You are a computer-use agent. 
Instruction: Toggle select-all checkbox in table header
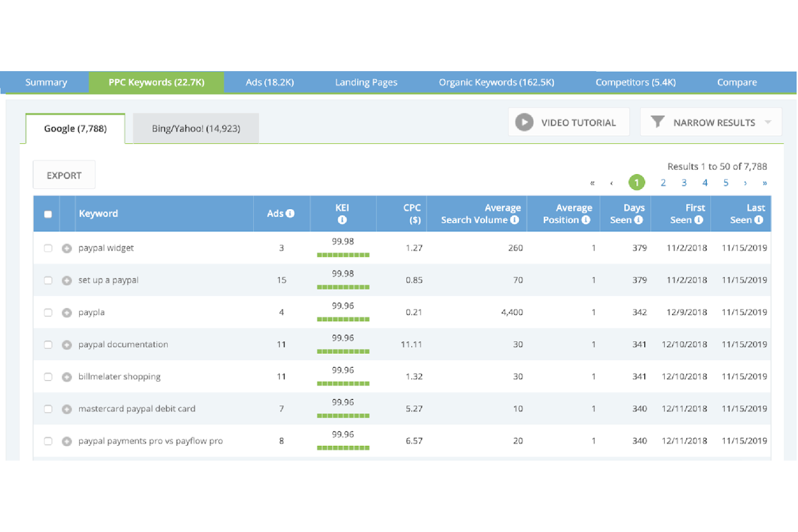coord(48,214)
